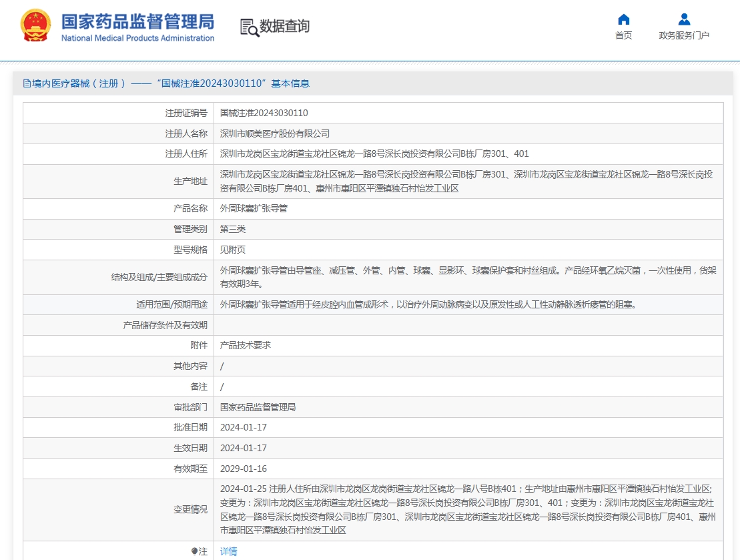Click the 结构及组成 description text

tap(468, 277)
